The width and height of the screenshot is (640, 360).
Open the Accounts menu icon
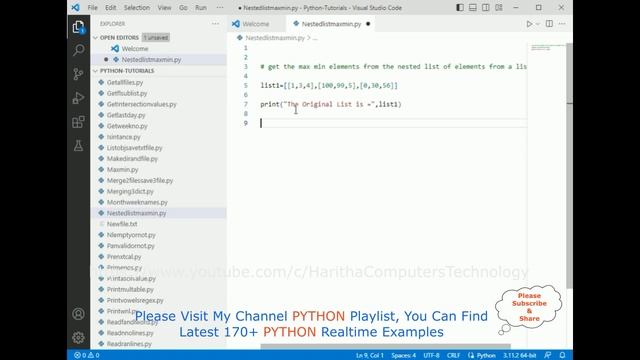point(78,314)
